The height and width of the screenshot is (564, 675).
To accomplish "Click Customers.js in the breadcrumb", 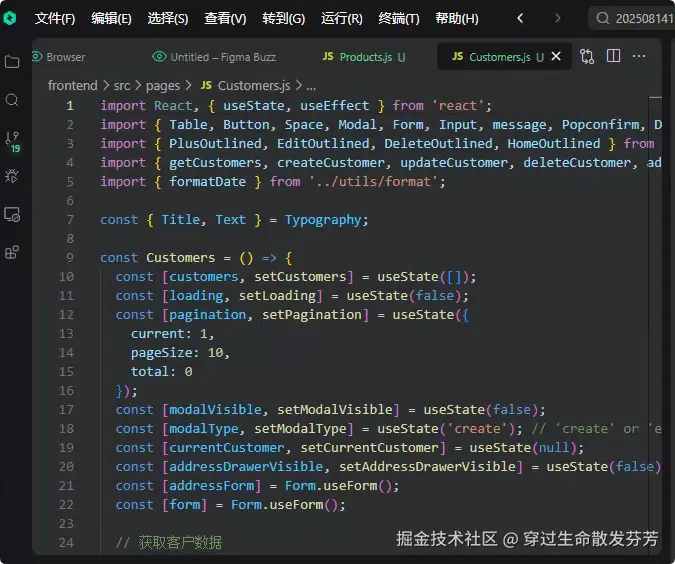I will pyautogui.click(x=245, y=86).
